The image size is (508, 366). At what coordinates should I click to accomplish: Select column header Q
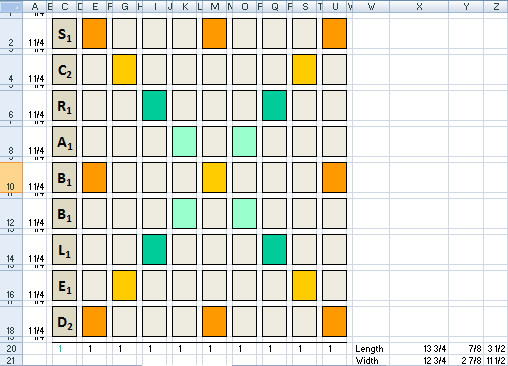(x=275, y=6)
